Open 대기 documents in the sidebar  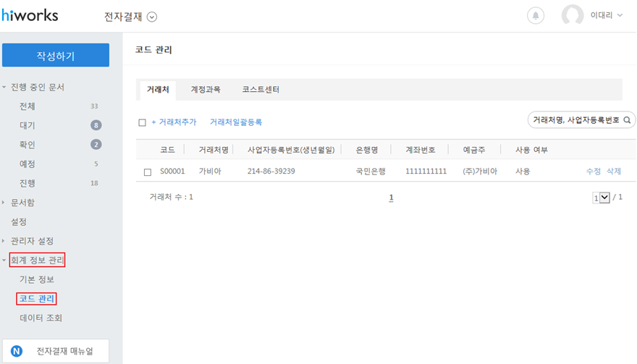(28, 125)
